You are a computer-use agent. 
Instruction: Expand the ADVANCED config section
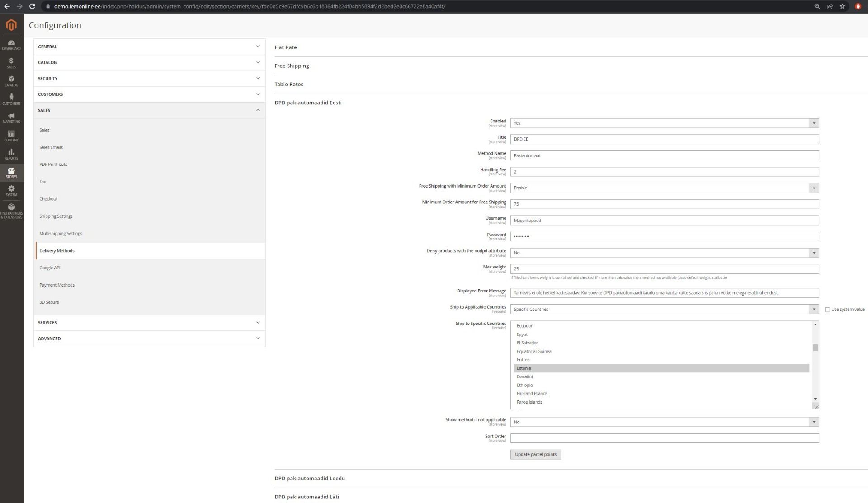point(149,338)
